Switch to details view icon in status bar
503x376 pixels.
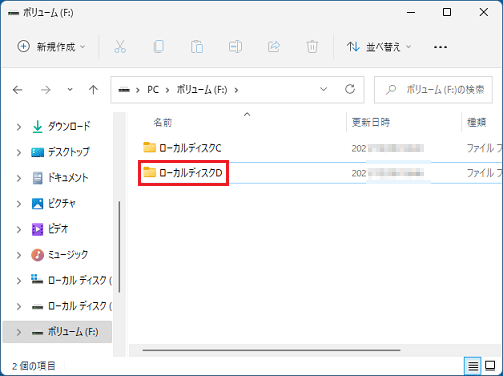point(473,366)
